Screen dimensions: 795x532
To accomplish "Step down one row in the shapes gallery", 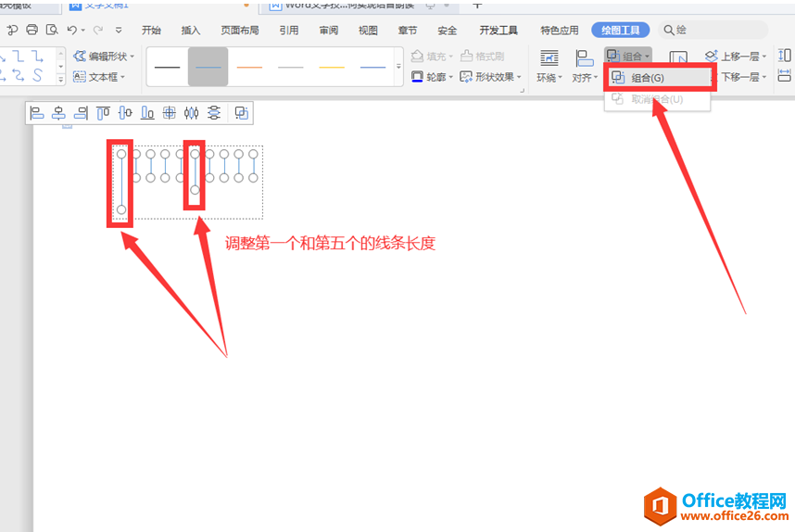I will 61,67.
